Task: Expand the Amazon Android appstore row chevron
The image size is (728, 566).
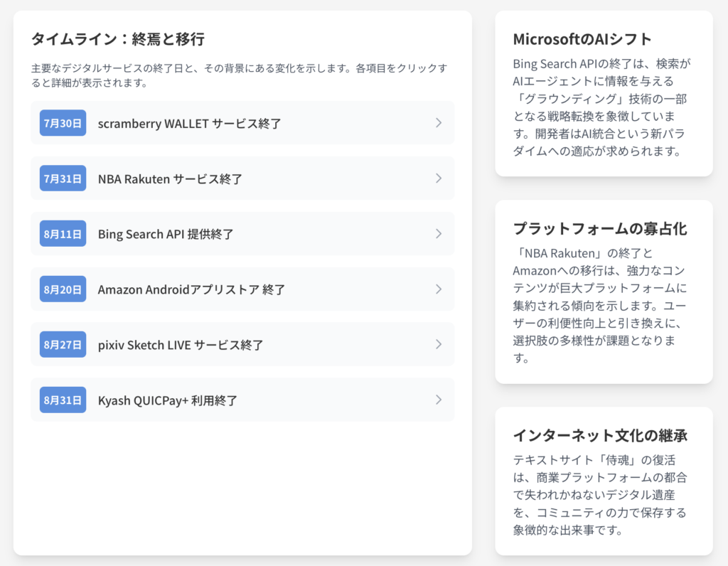Action: pyautogui.click(x=438, y=289)
